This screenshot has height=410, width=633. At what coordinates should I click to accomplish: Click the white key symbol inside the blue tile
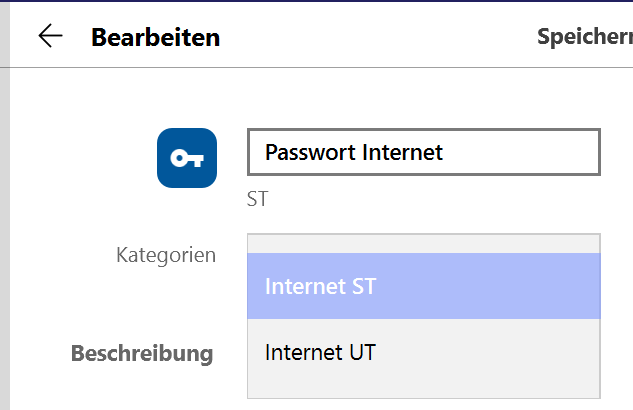pyautogui.click(x=187, y=158)
